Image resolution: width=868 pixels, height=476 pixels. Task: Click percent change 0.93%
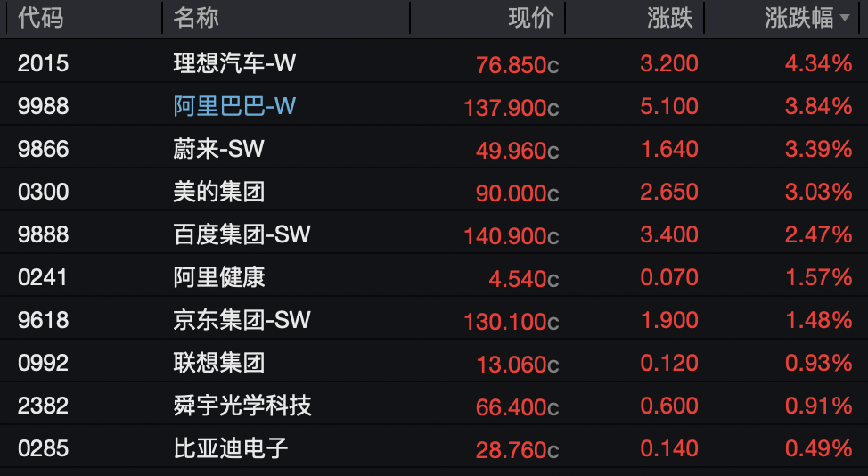point(819,363)
